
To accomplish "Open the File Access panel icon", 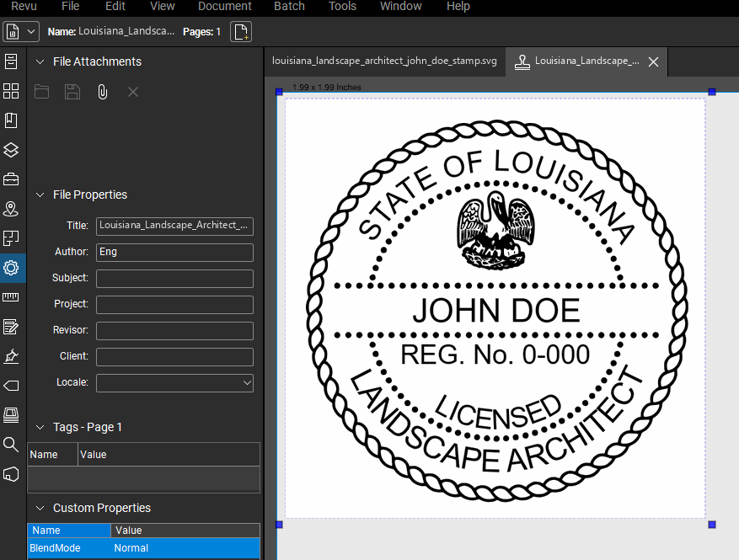I will [x=11, y=61].
